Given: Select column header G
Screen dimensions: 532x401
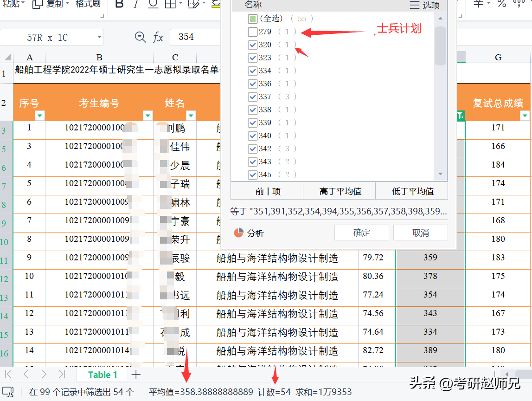Looking at the screenshot, I should coord(498,57).
